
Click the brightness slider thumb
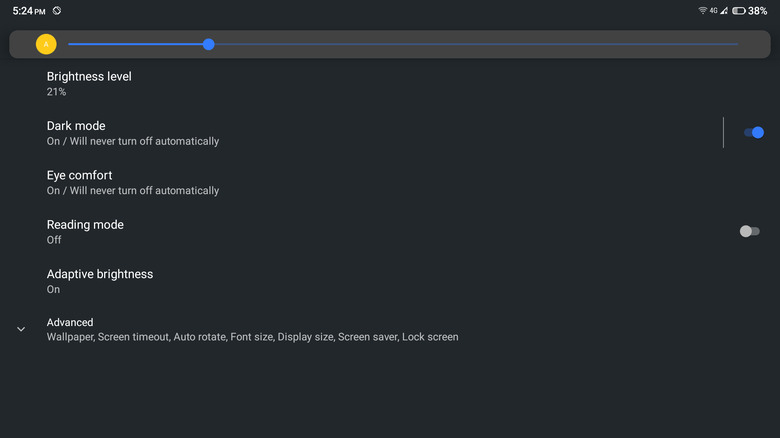(208, 44)
